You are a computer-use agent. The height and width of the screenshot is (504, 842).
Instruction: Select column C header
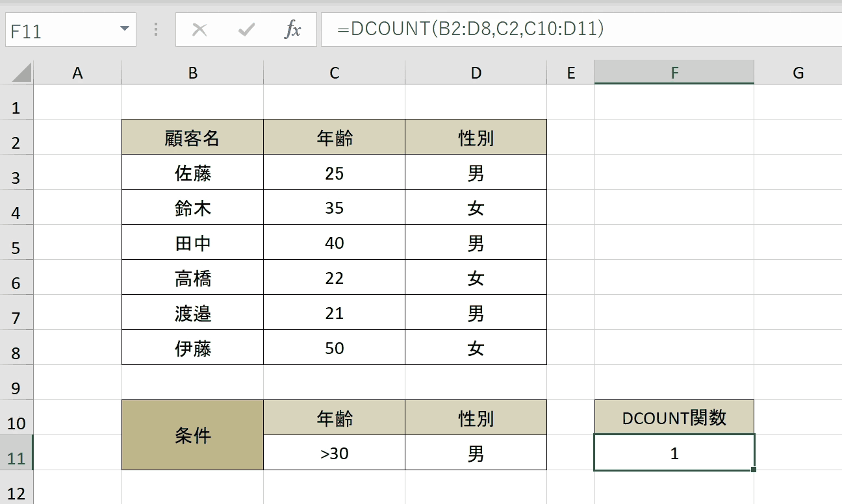click(334, 73)
